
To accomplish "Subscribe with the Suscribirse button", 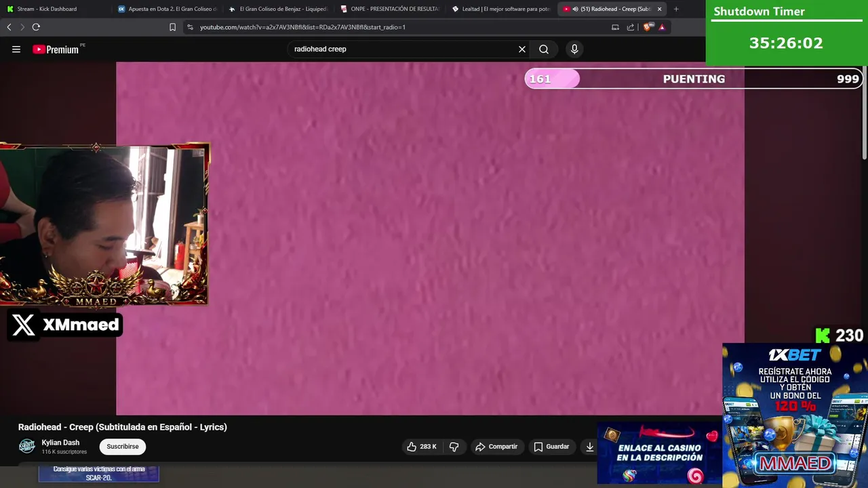I will point(123,447).
